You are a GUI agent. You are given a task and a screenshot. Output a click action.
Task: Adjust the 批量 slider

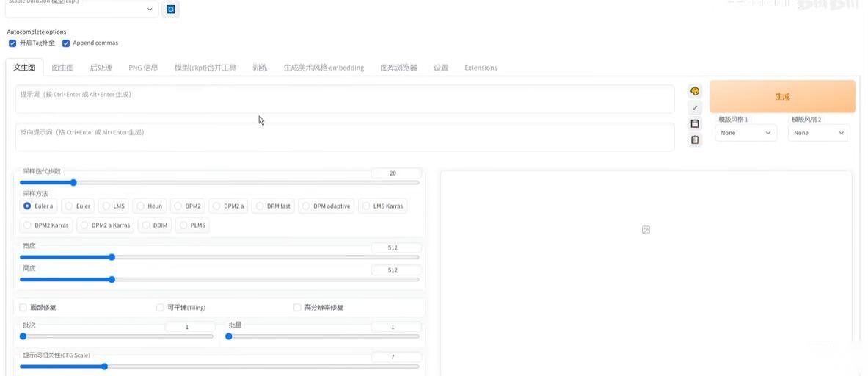[322, 336]
